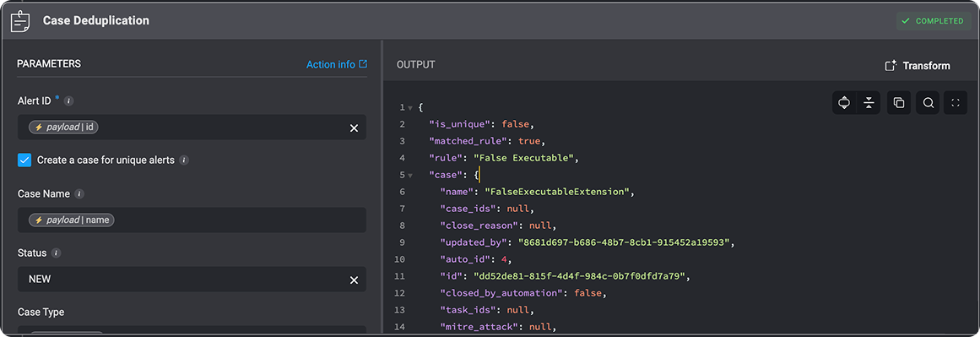This screenshot has width=980, height=337.
Task: Open the Action info link
Action: 336,64
